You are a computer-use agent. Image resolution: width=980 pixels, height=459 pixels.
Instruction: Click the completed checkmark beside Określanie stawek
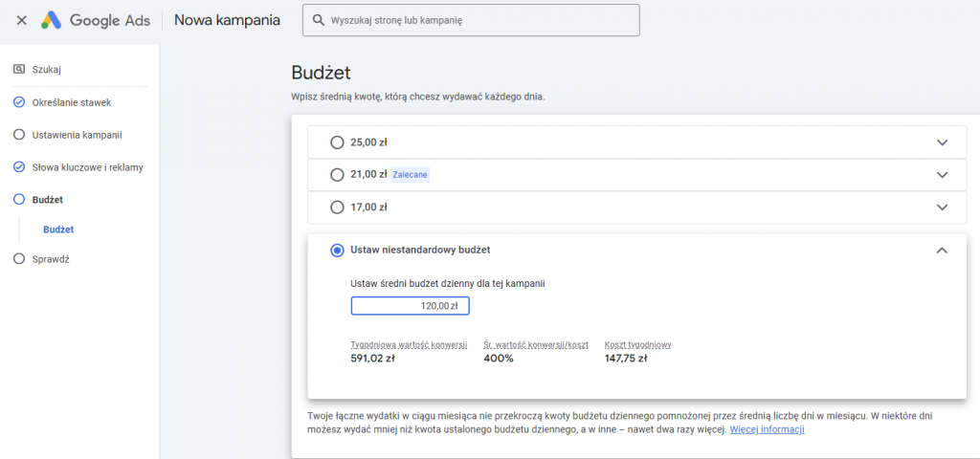point(19,102)
